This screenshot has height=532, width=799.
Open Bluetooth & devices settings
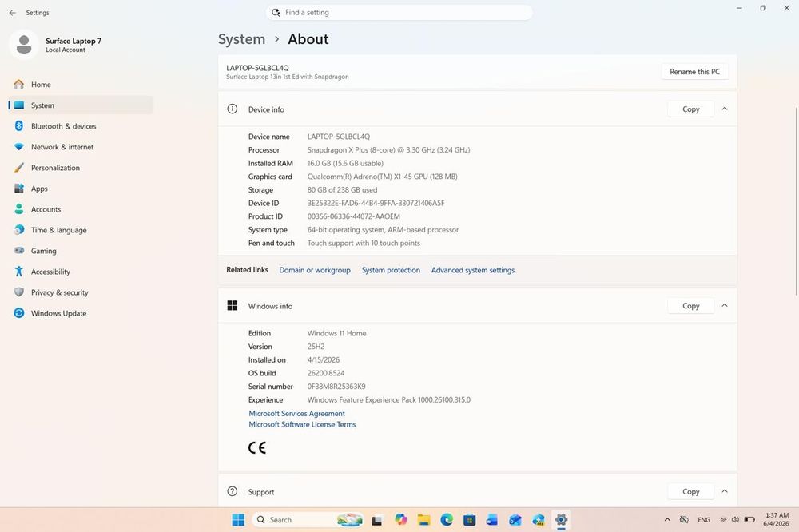pos(81,126)
